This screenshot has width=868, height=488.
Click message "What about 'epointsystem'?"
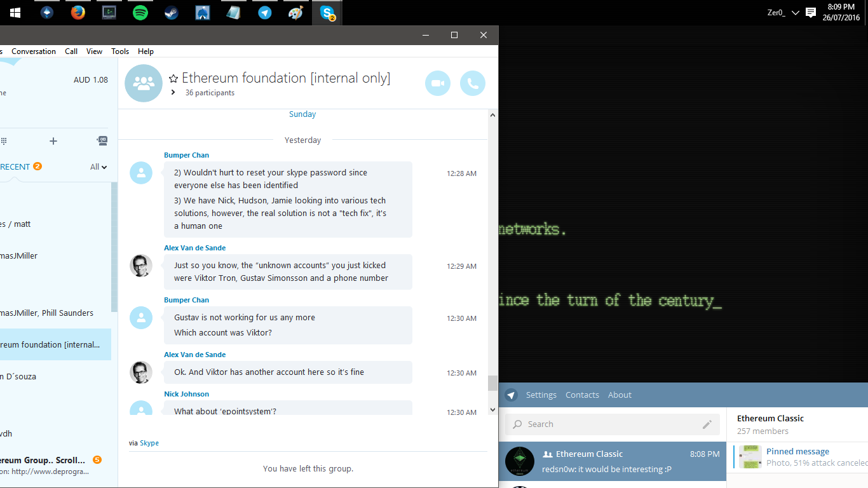(225, 412)
